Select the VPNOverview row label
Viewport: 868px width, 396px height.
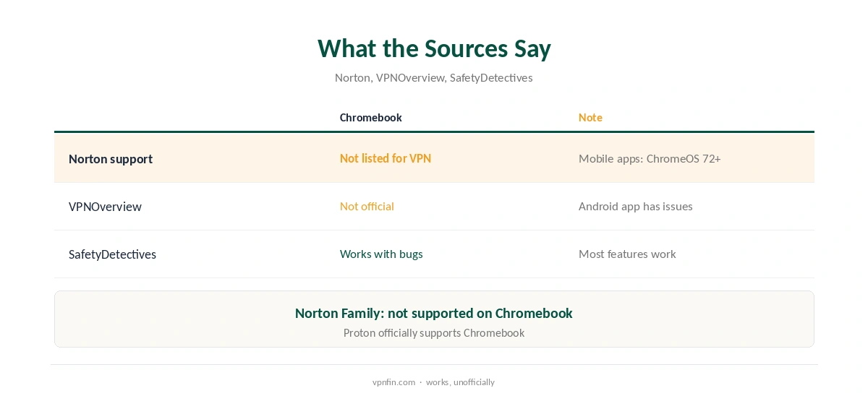pos(105,207)
